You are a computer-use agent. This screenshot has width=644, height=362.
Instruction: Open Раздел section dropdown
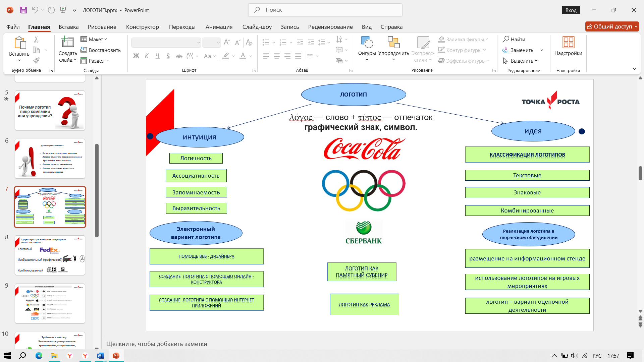point(95,61)
